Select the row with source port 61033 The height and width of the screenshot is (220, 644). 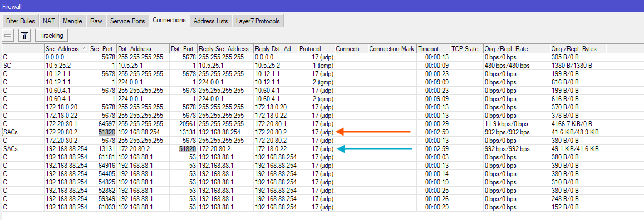304,207
